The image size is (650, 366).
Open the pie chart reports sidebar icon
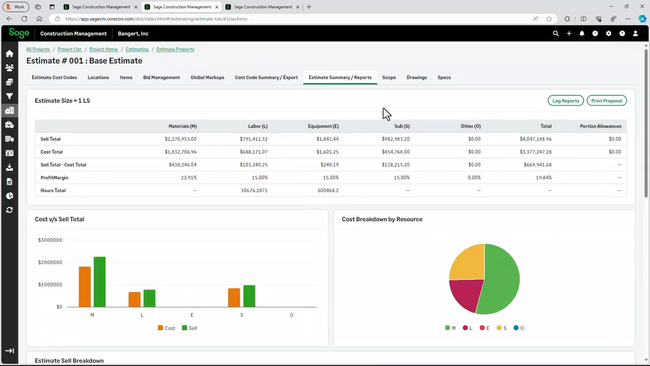coord(9,196)
